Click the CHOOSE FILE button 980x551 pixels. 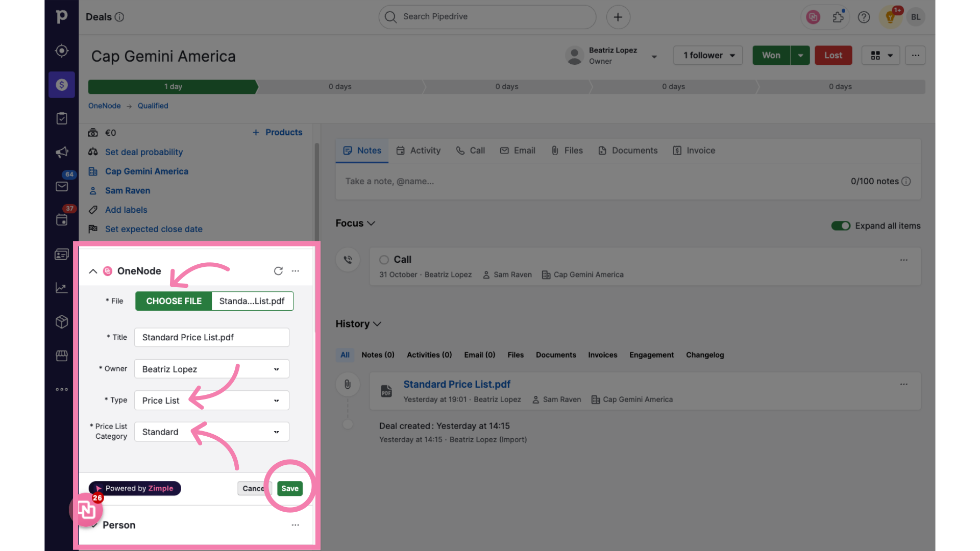click(174, 301)
